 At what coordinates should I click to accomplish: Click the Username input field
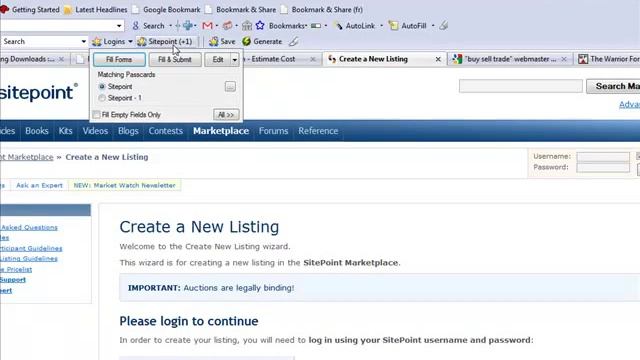[x=603, y=157]
